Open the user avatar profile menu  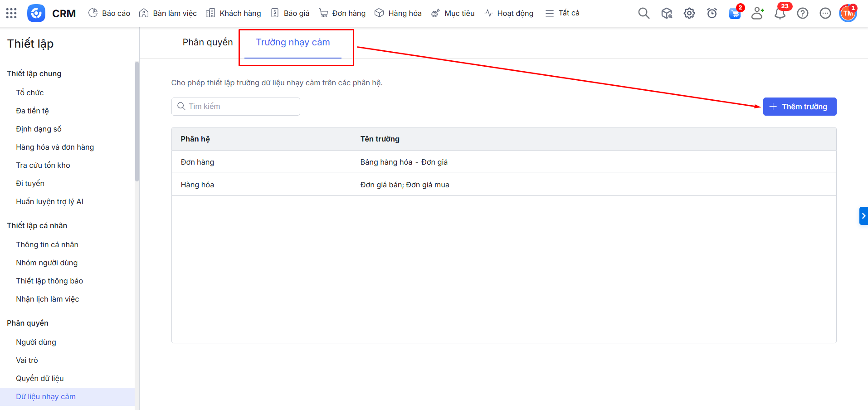848,13
